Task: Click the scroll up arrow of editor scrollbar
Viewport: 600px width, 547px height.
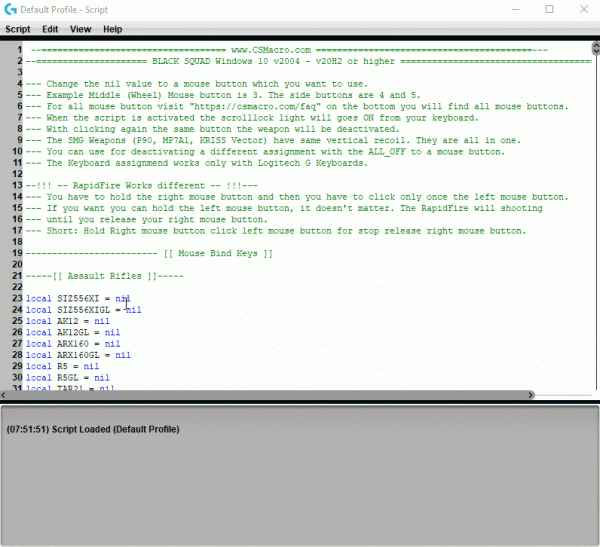Action: pos(593,45)
